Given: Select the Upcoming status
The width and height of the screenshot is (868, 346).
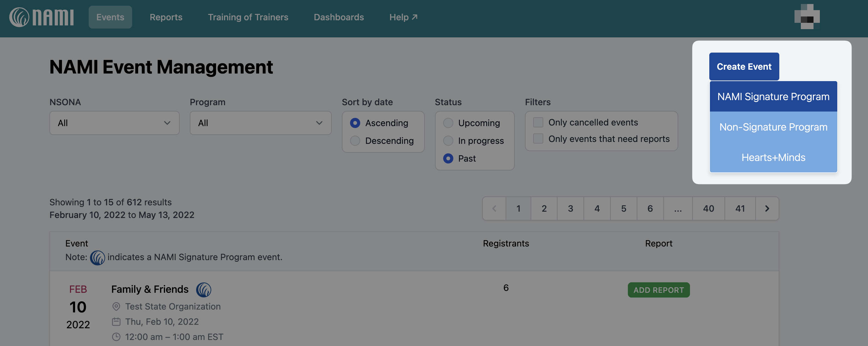Looking at the screenshot, I should point(448,123).
